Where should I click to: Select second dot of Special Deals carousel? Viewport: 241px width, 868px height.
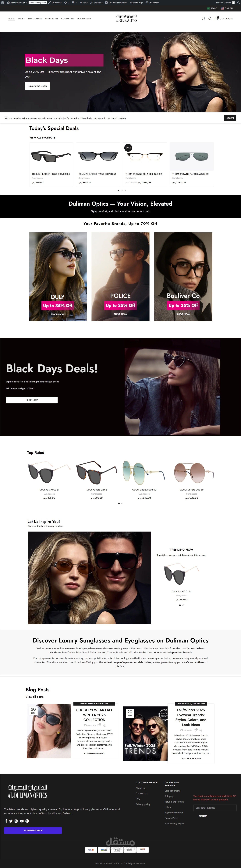coord(121,190)
